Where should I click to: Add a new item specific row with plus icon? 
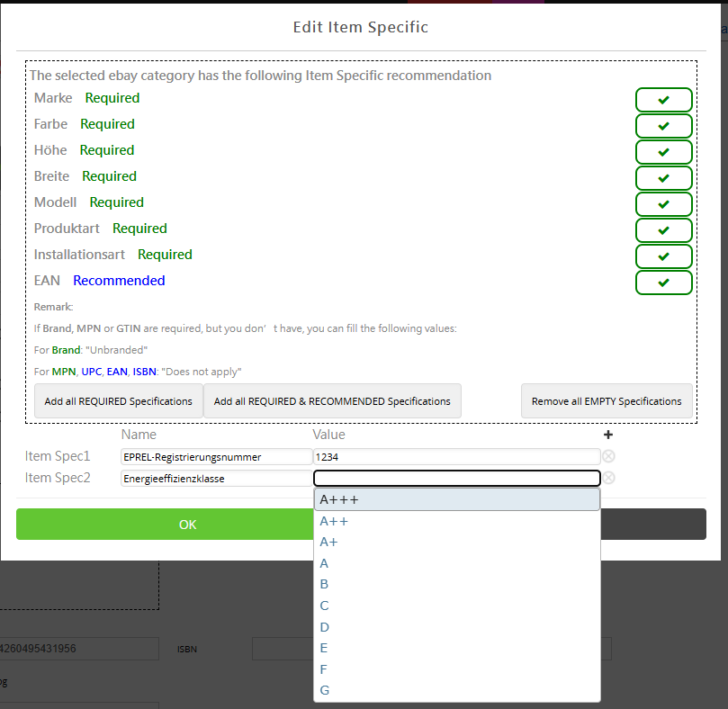608,435
